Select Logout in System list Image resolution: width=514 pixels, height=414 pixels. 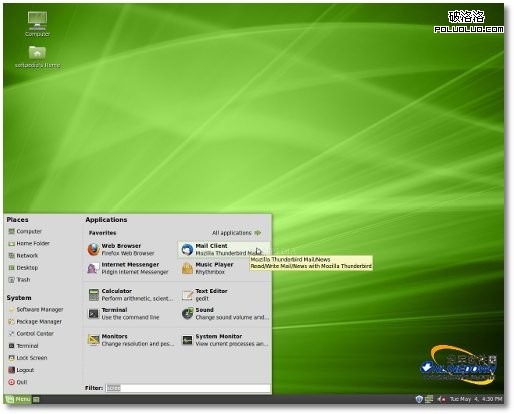[21, 370]
